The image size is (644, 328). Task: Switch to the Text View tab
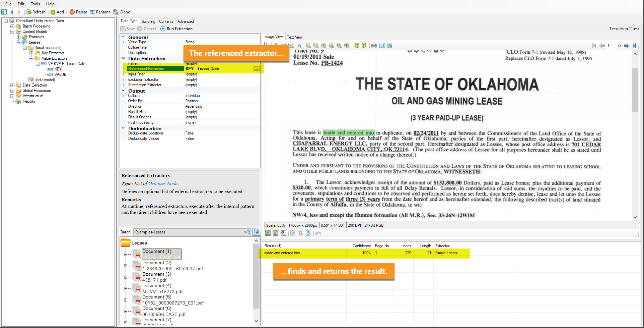pyautogui.click(x=294, y=37)
